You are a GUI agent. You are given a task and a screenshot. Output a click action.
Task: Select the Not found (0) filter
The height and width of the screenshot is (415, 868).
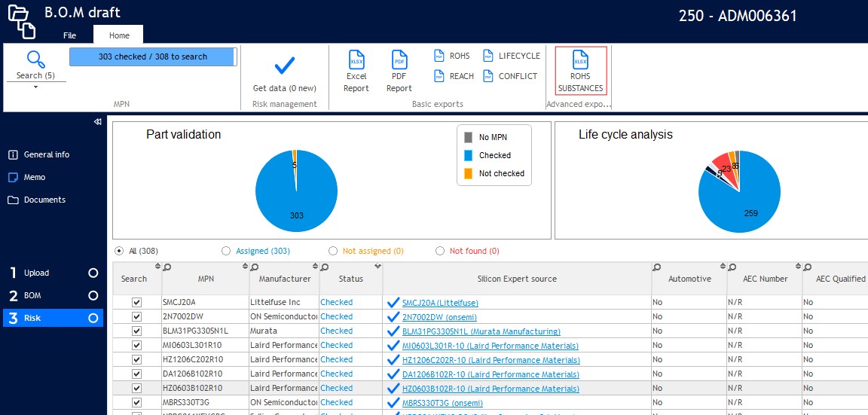(x=440, y=251)
